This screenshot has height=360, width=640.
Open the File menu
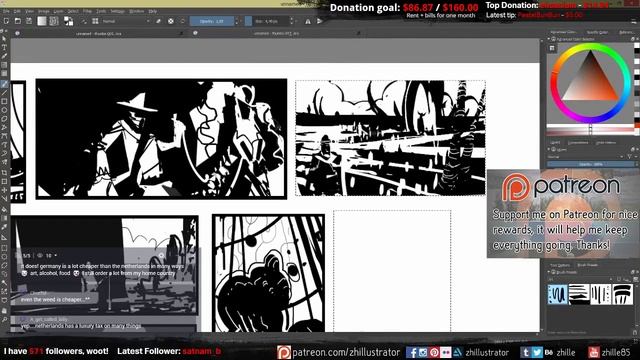coord(6,11)
